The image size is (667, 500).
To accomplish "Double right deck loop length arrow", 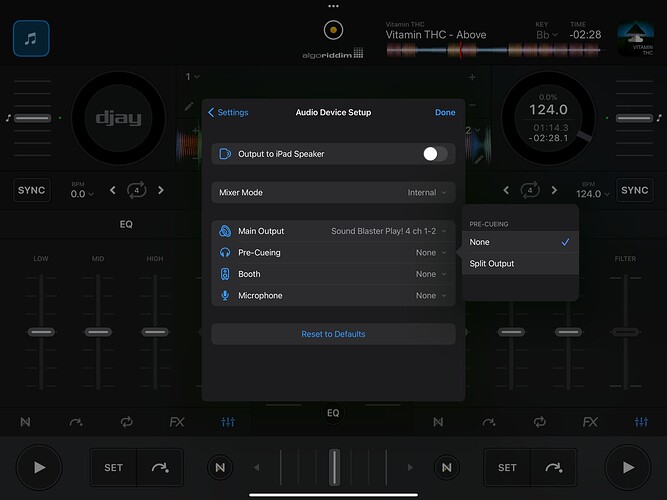I will pos(554,190).
